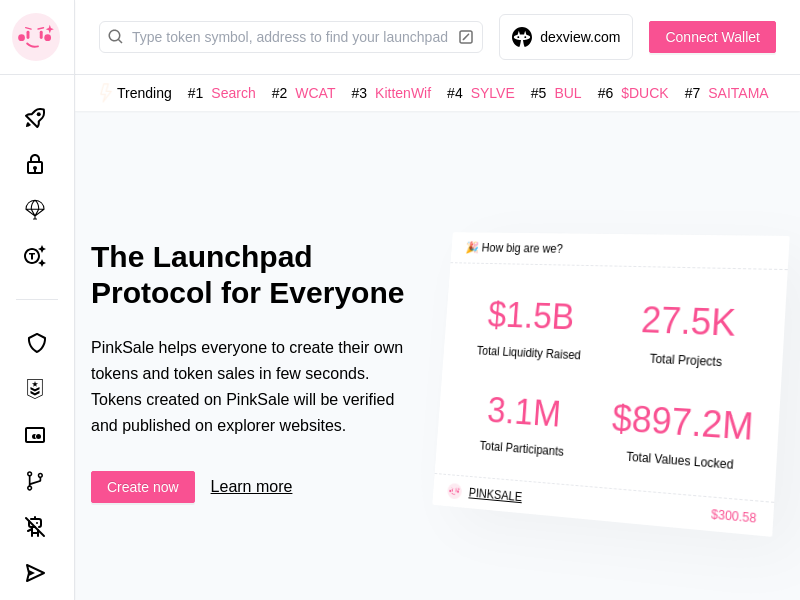The width and height of the screenshot is (800, 600).
Task: Click the PinkSale face logo top left
Action: [x=36, y=37]
